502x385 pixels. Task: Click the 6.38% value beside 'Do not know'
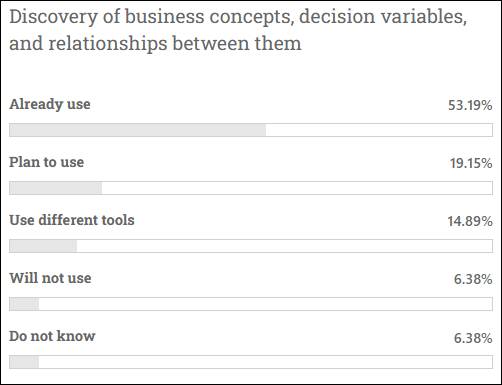tap(473, 338)
